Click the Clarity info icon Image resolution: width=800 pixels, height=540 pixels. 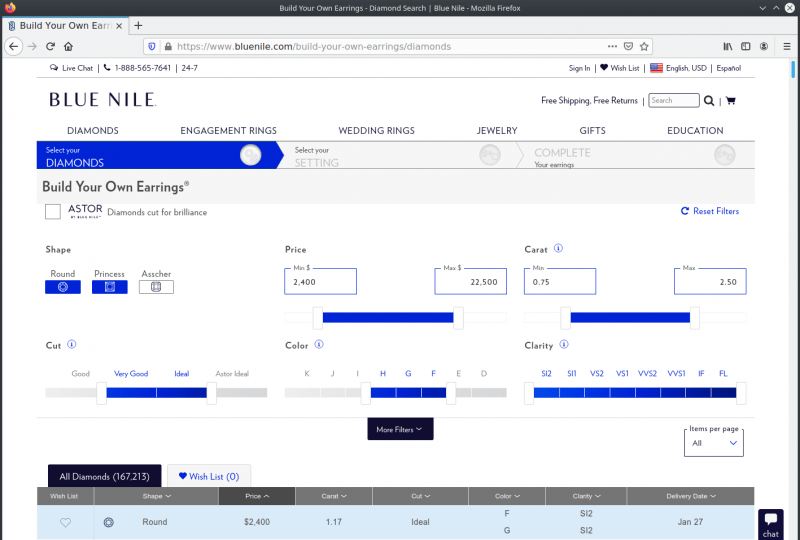(x=564, y=345)
